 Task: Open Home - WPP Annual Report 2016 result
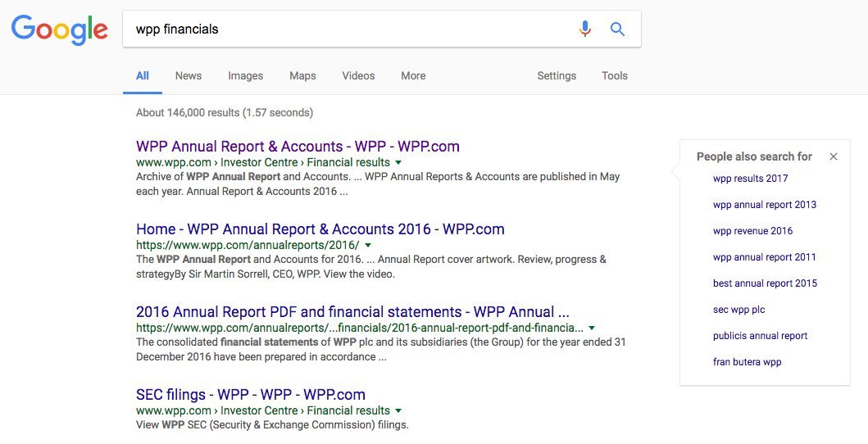coord(320,229)
